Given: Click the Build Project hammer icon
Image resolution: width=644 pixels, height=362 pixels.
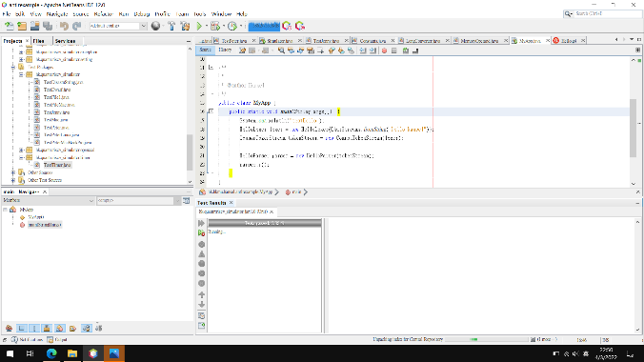Looking at the screenshot, I should pyautogui.click(x=171, y=26).
